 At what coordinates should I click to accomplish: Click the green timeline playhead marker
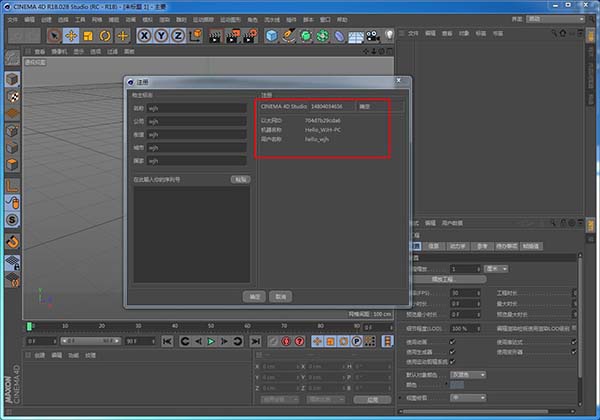pyautogui.click(x=29, y=326)
